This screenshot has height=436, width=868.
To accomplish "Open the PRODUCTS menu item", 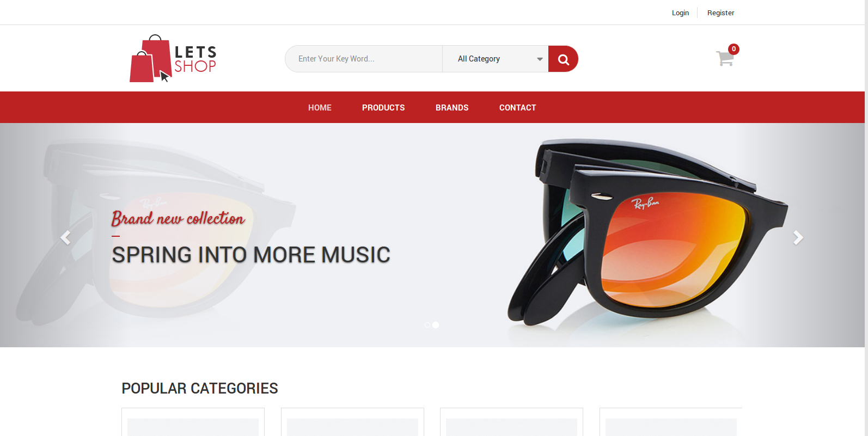I will coord(383,108).
